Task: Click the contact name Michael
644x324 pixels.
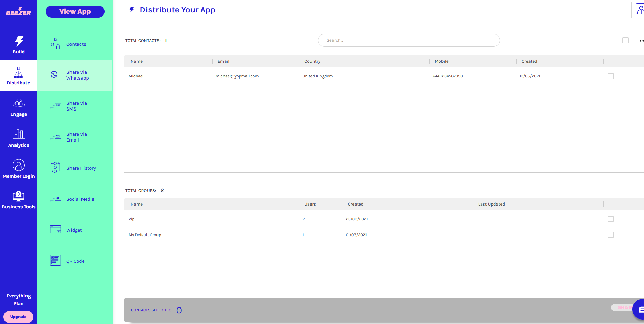Action: pyautogui.click(x=136, y=76)
